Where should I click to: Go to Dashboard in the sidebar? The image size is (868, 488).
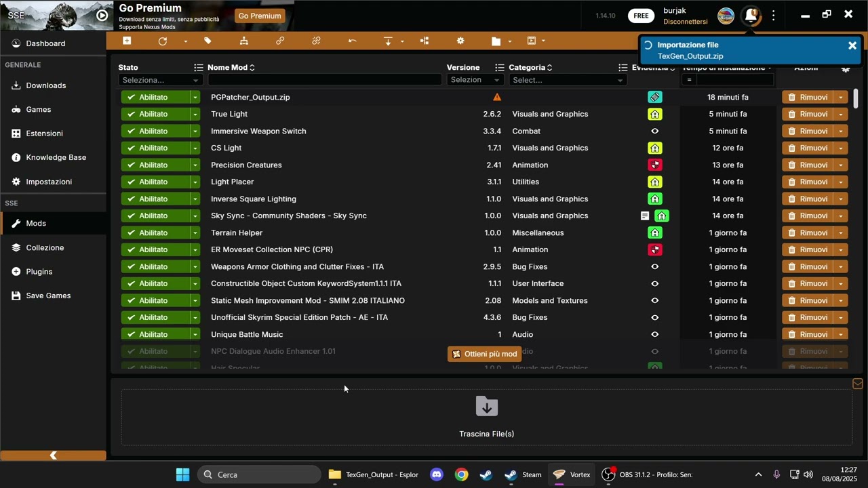(x=53, y=43)
